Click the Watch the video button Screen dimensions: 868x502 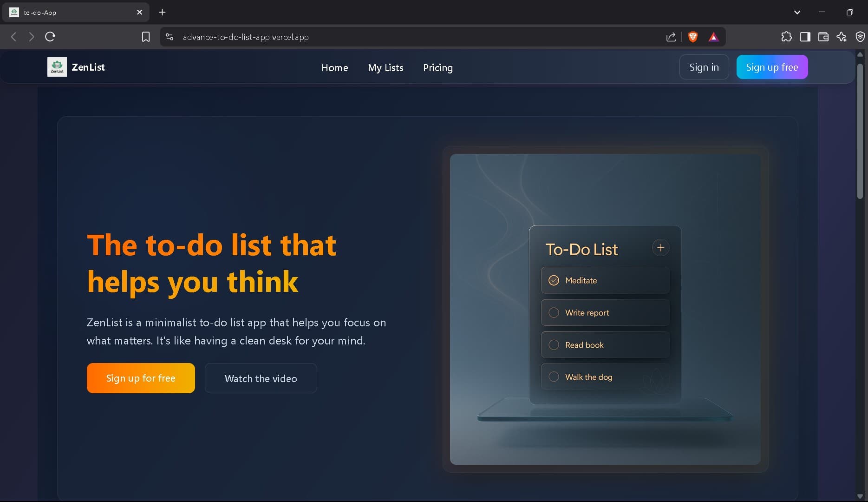point(261,378)
